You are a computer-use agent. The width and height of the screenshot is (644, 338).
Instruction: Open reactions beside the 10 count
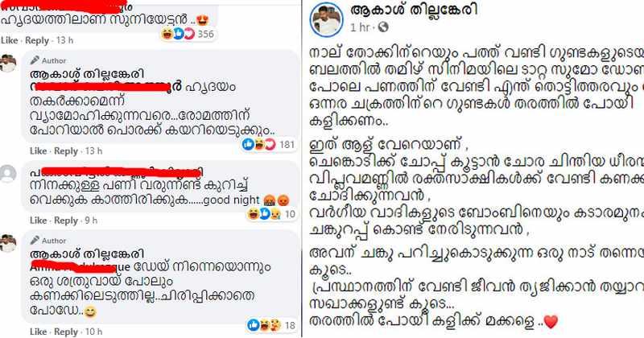[264, 213]
